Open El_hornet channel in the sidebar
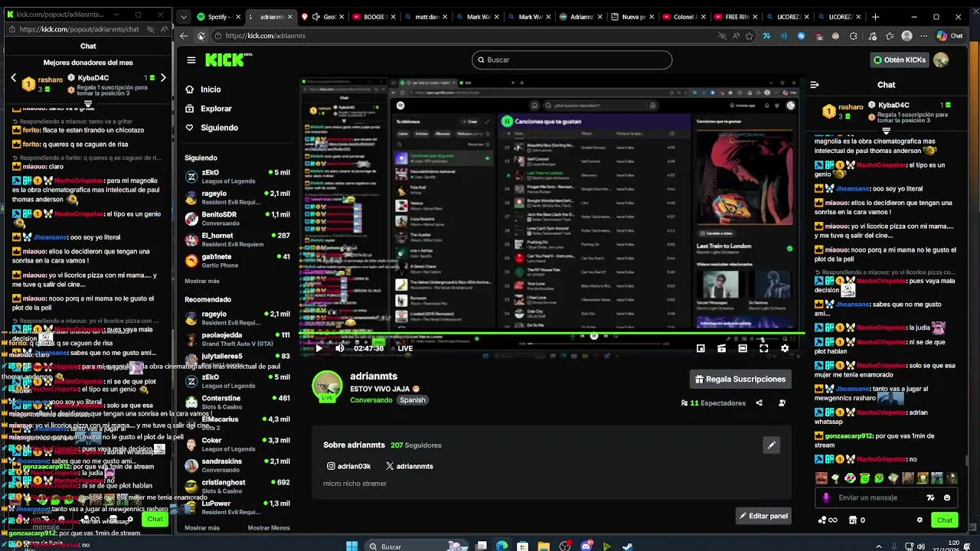This screenshot has height=551, width=980. click(x=237, y=240)
